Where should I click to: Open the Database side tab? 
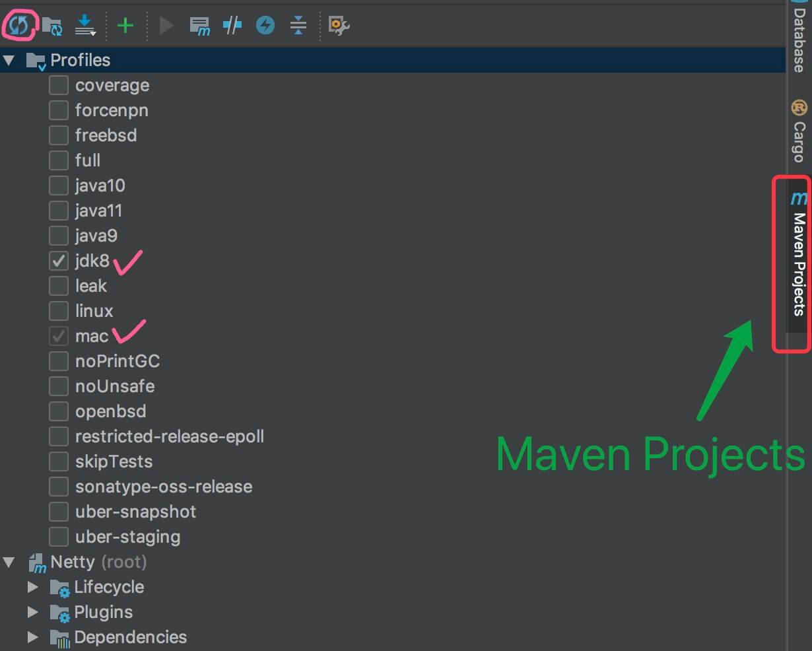[x=799, y=36]
